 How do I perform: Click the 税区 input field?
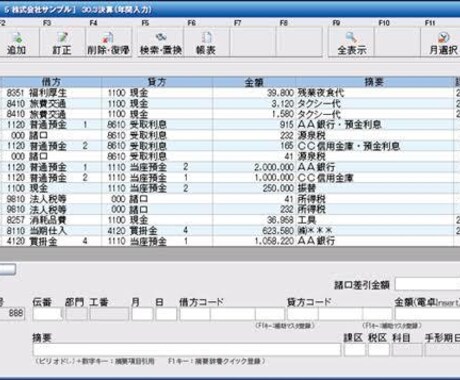[x=379, y=350]
